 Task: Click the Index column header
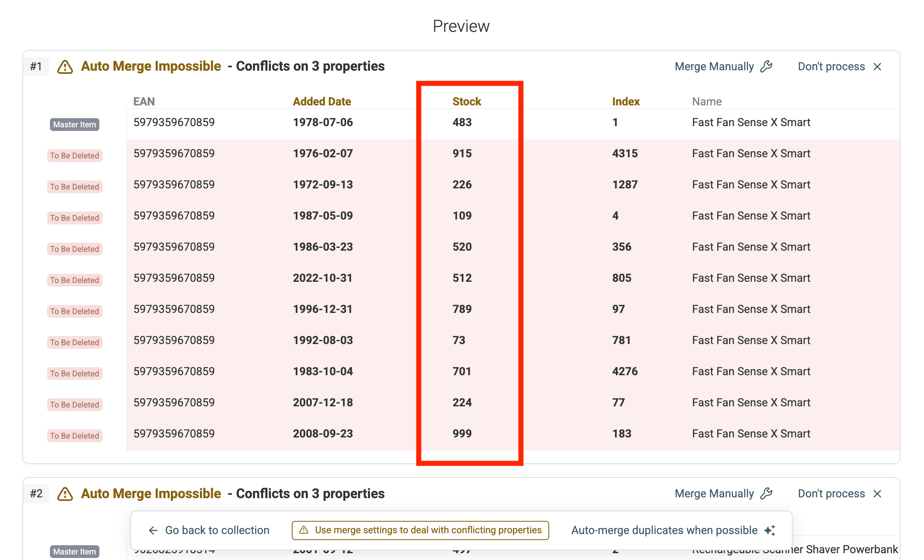(625, 101)
